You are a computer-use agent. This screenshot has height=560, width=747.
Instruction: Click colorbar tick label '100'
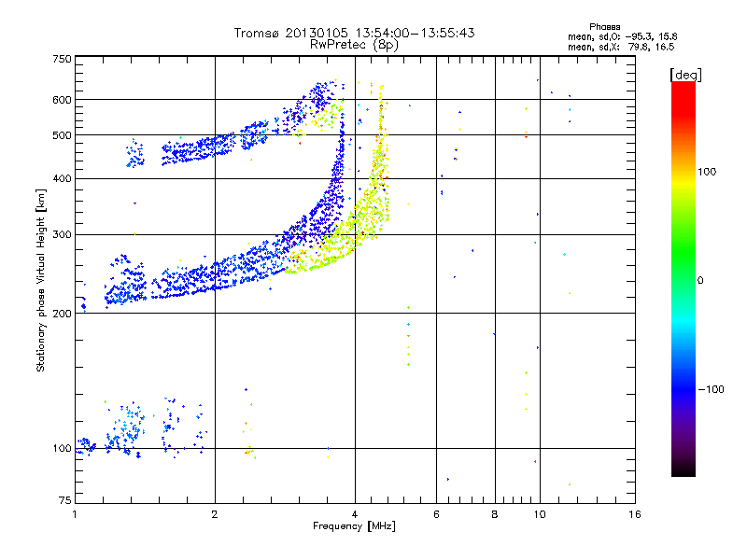tap(707, 172)
